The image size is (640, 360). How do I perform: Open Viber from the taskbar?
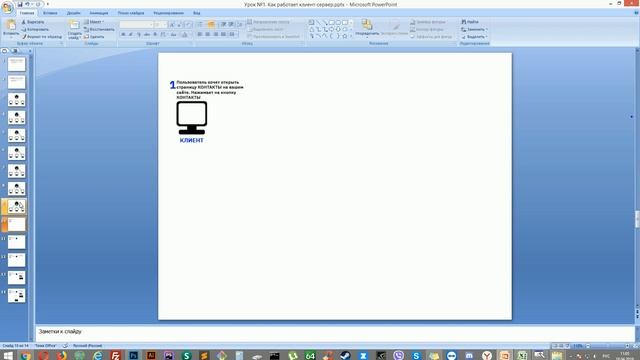(399, 356)
